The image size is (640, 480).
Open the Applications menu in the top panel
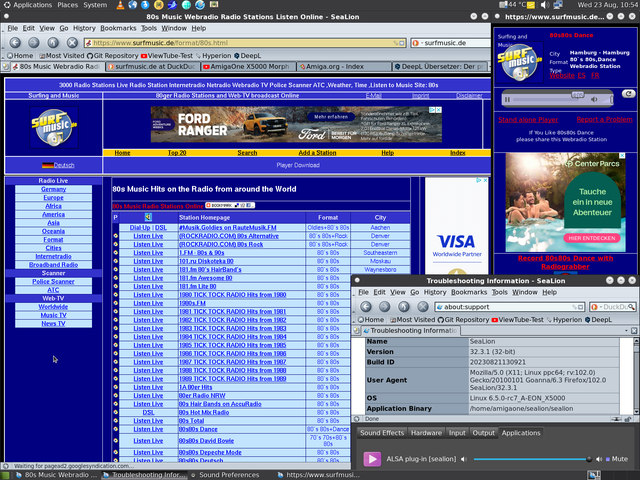pyautogui.click(x=28, y=5)
